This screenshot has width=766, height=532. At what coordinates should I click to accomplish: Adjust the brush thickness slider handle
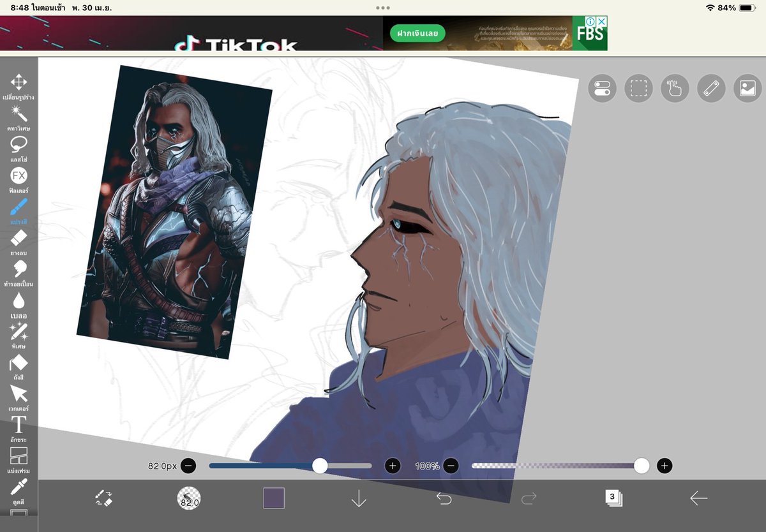tap(320, 466)
